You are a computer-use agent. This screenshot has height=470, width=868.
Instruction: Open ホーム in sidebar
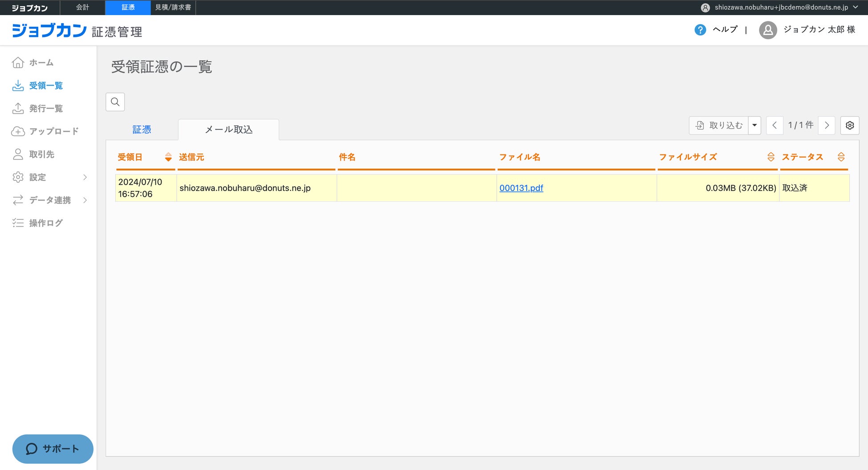(x=41, y=63)
